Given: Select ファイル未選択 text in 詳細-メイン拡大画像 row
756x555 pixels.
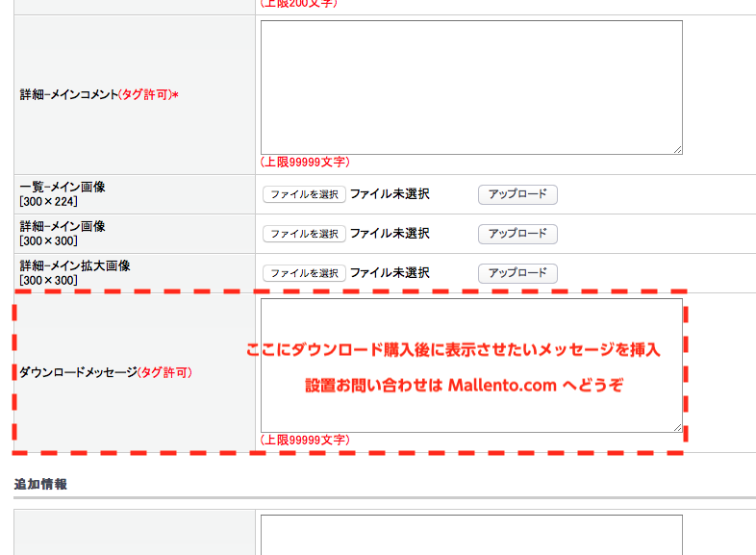Looking at the screenshot, I should pos(390,273).
